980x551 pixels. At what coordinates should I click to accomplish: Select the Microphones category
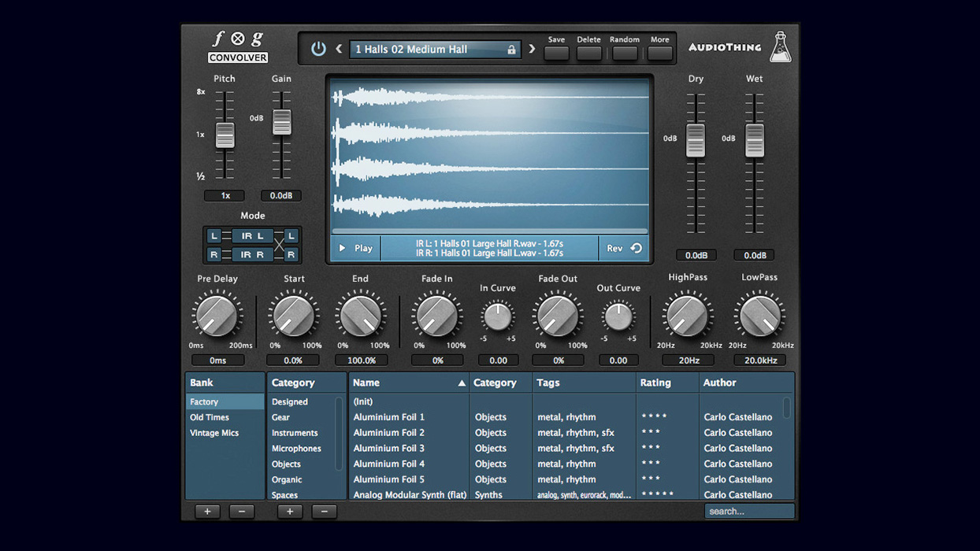pyautogui.click(x=296, y=449)
